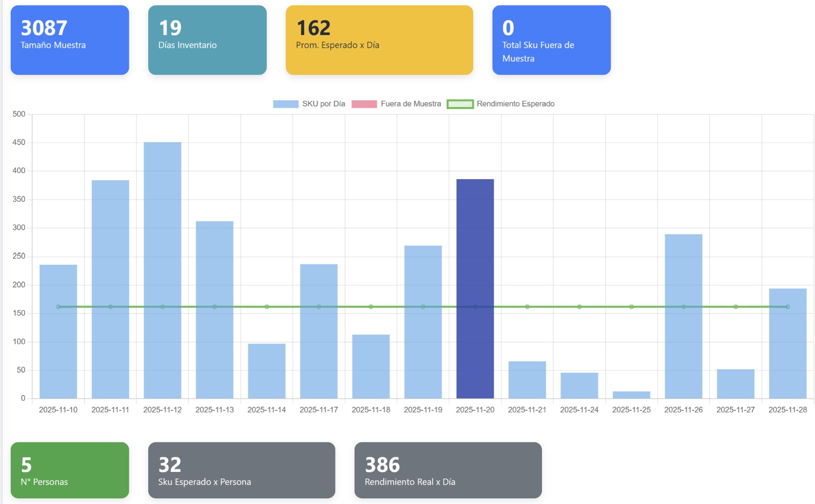Open the Total Sku Fuera de Muestra card

pos(551,40)
